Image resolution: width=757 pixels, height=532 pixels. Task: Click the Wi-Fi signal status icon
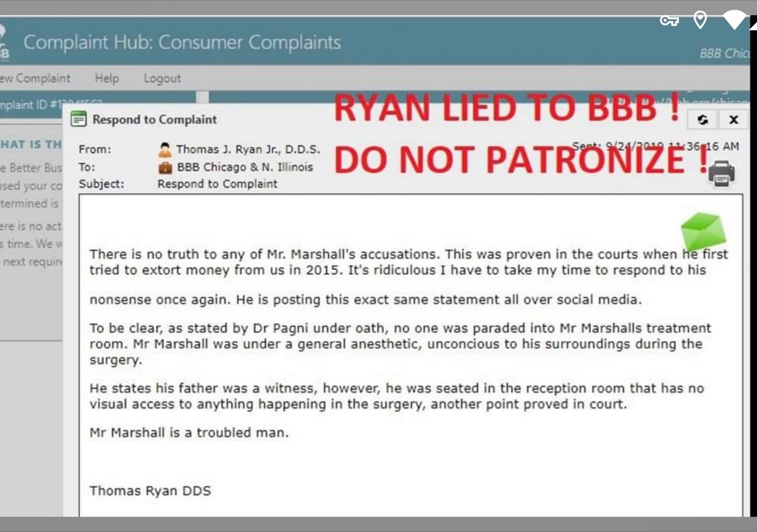pos(734,20)
